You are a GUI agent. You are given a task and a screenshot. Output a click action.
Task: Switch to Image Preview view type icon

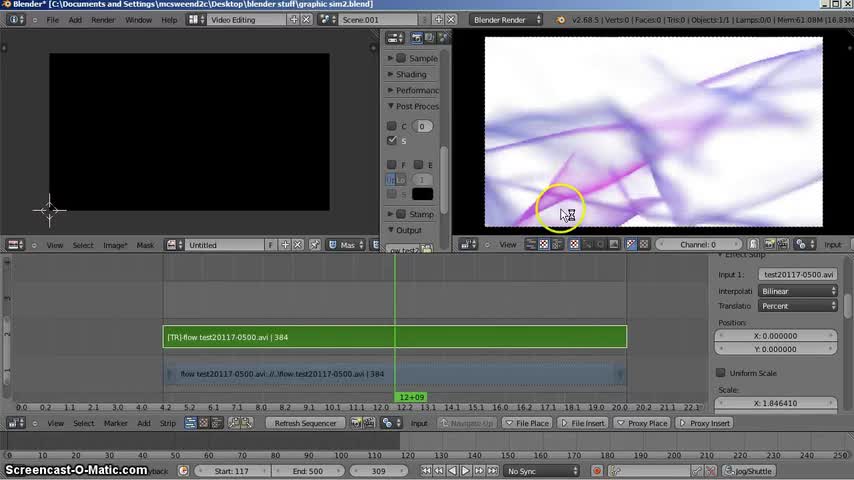[203, 423]
